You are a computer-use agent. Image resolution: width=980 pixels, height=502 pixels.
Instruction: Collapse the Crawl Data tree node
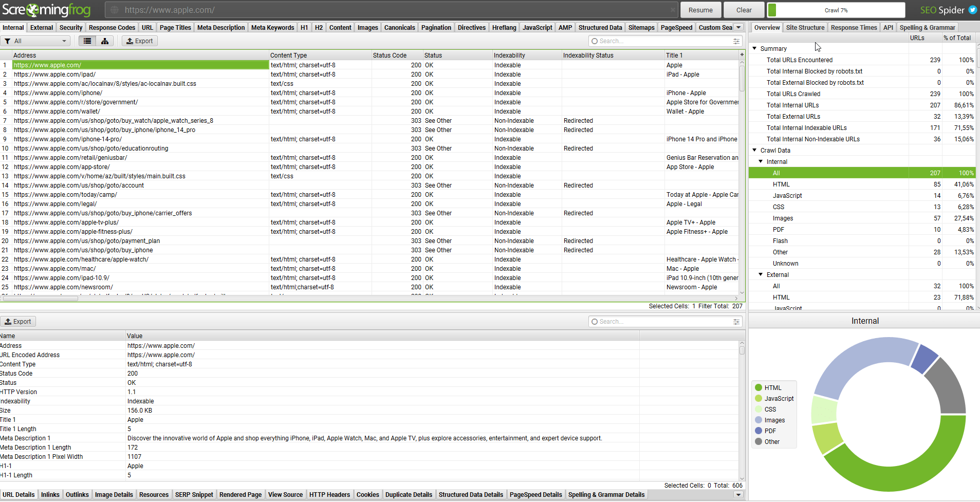click(754, 150)
